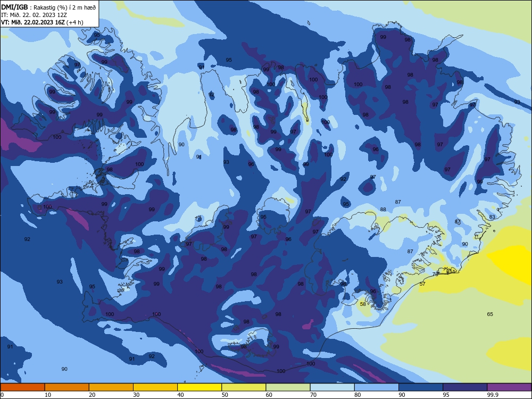The width and height of the screenshot is (532, 399).
Task: Choose the purple legend block above 99.9
Action: point(509,387)
